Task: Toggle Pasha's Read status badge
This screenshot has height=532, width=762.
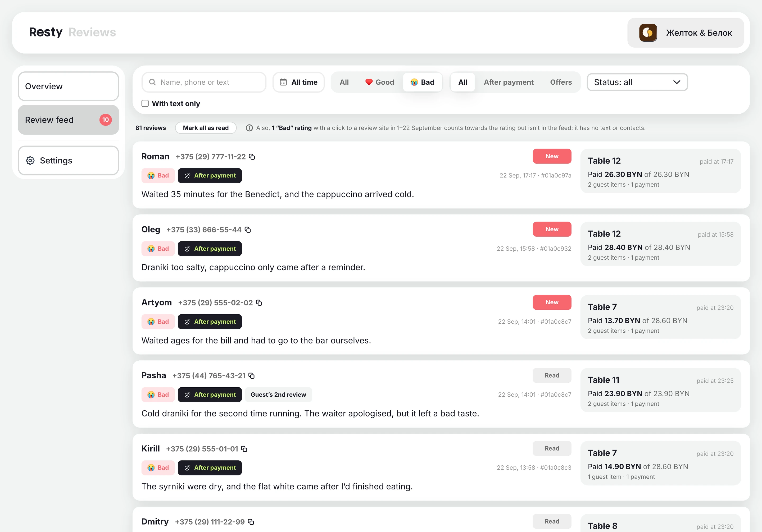Action: point(552,375)
